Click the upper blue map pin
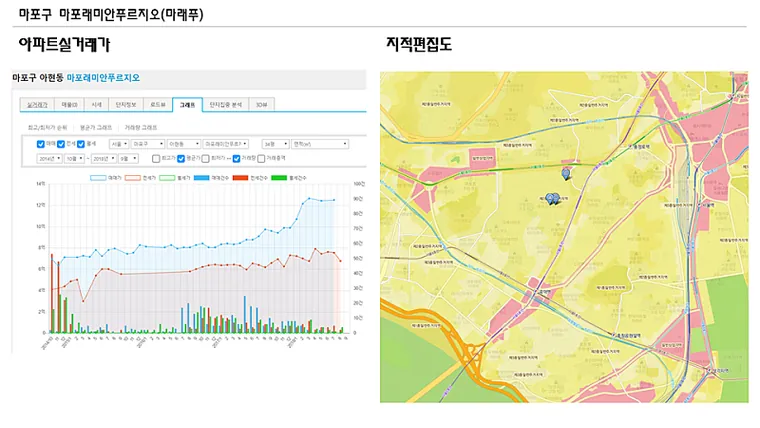 click(566, 174)
